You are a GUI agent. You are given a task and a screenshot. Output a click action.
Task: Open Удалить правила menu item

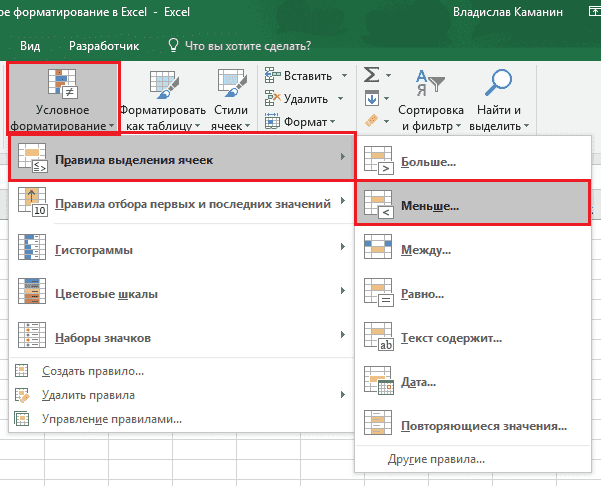[181, 395]
